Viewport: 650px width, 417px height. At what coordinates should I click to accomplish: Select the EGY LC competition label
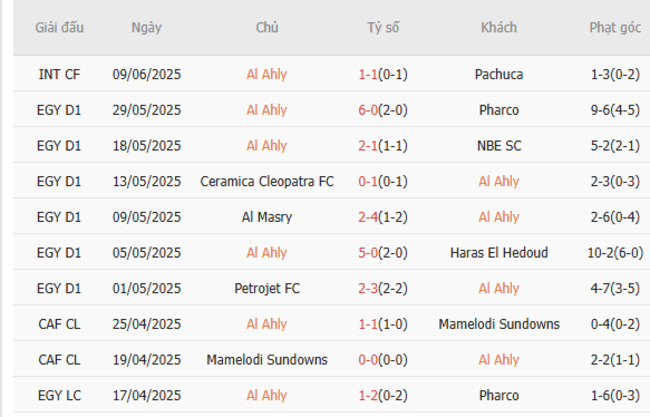tap(59, 396)
